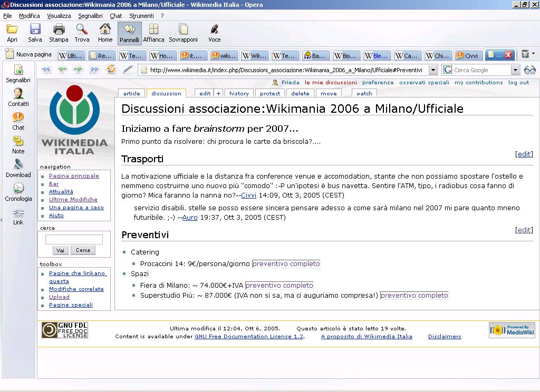Expand the closed tabs trash dropdown
The height and width of the screenshot is (392, 540).
click(533, 54)
